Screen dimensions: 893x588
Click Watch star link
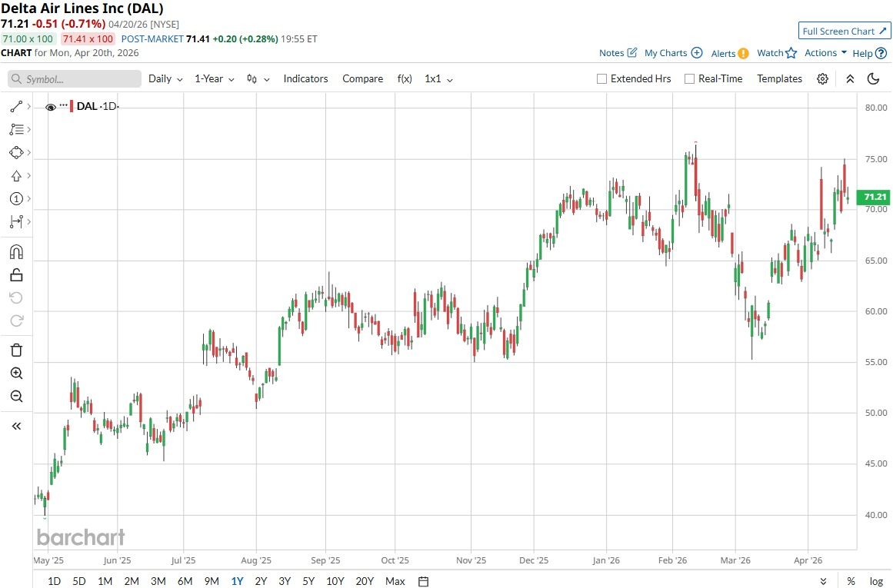coord(776,53)
